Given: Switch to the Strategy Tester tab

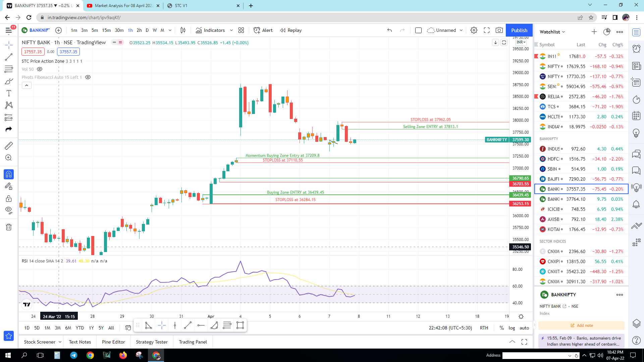Looking at the screenshot, I should pyautogui.click(x=152, y=342).
